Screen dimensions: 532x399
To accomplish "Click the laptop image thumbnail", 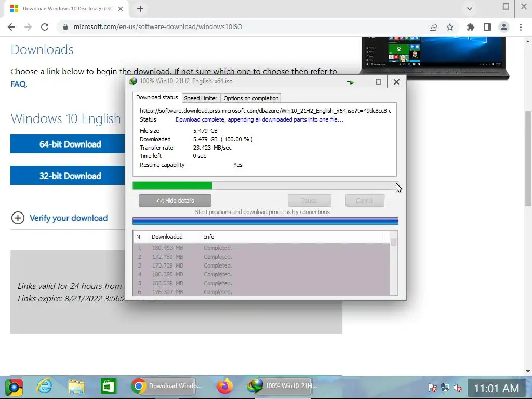I will (434, 58).
